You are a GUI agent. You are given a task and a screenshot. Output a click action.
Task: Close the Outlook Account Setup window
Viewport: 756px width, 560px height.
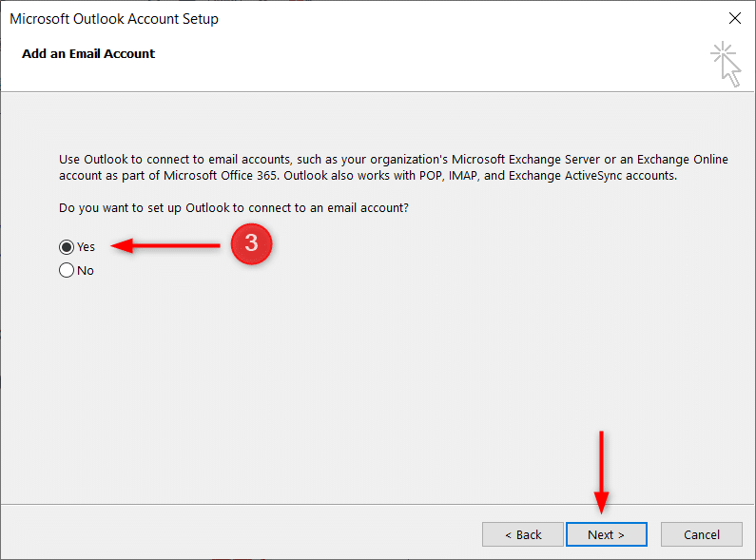pos(734,18)
